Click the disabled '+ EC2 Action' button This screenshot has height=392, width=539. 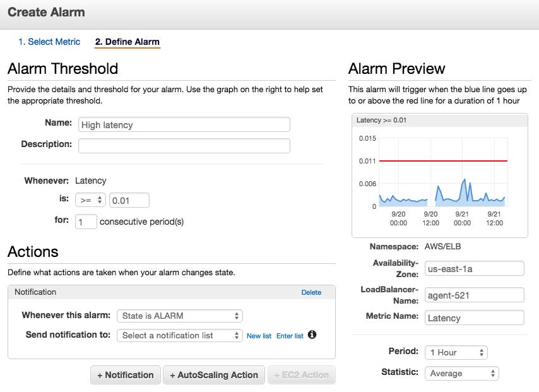301,375
